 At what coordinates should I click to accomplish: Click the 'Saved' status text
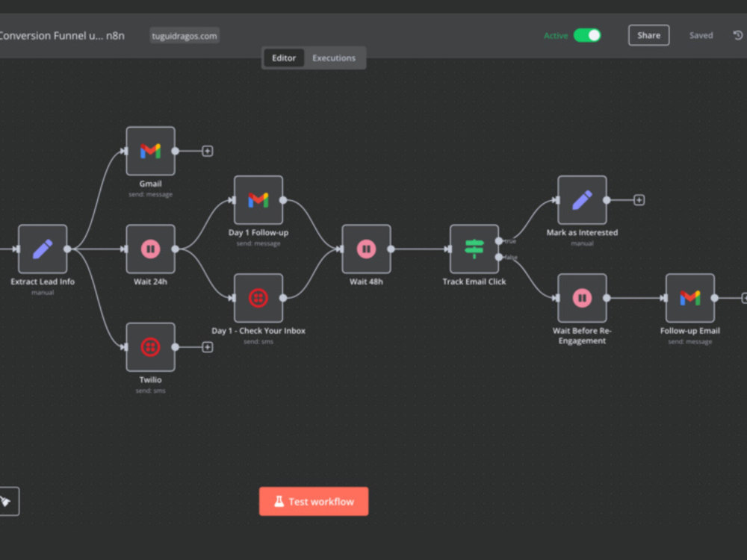click(701, 35)
